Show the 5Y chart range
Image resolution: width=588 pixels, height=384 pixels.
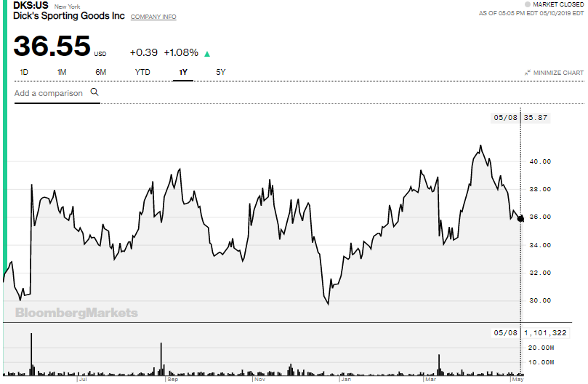220,72
